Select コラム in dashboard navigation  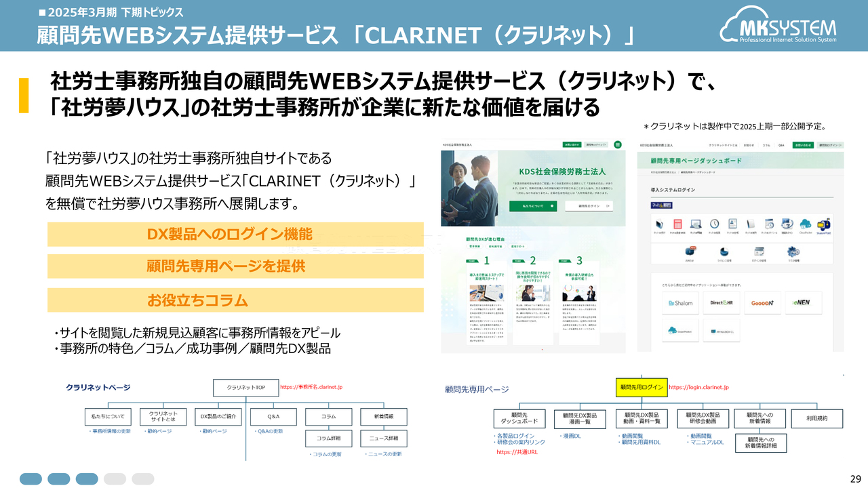pos(765,145)
